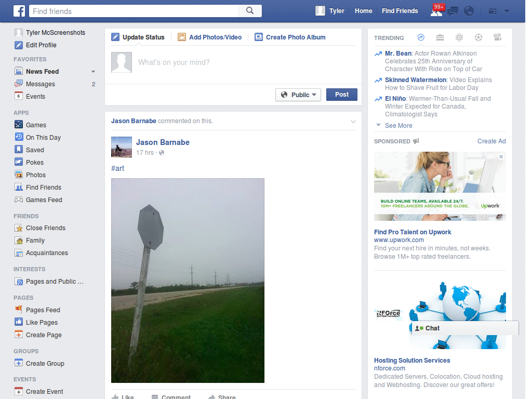Show Entertainment trending topics

pos(497,37)
